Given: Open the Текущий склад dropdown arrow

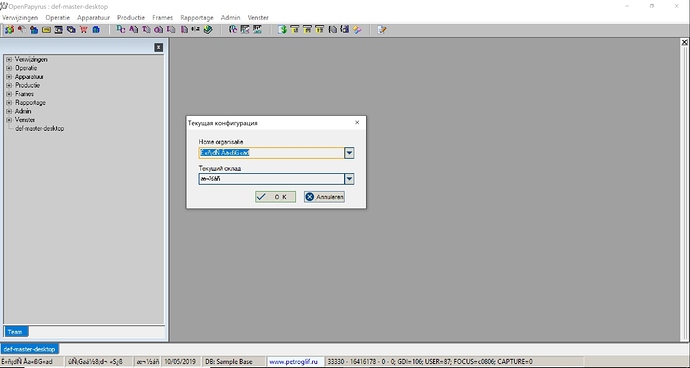Looking at the screenshot, I should tap(349, 179).
